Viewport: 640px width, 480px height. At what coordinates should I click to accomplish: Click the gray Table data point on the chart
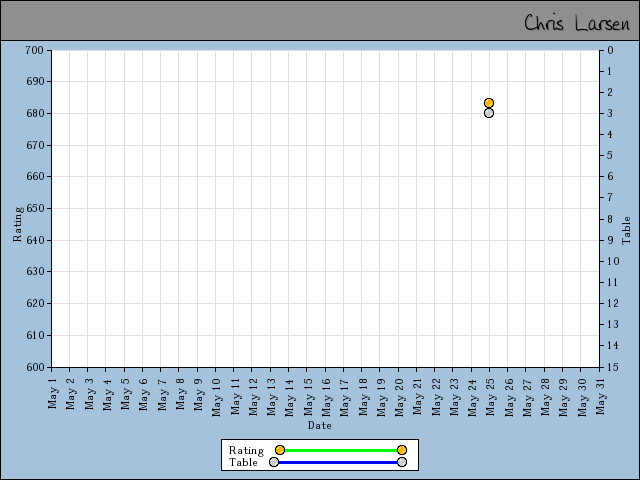point(489,113)
